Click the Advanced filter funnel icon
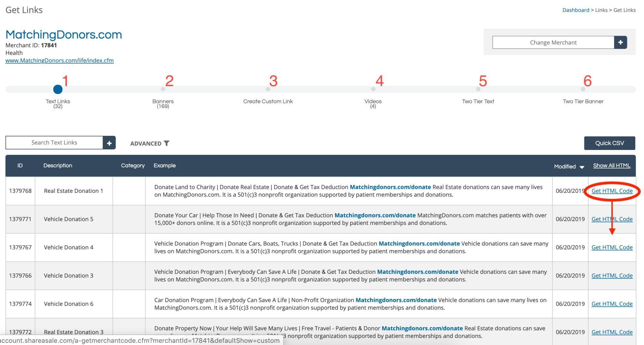The image size is (644, 345). (166, 143)
